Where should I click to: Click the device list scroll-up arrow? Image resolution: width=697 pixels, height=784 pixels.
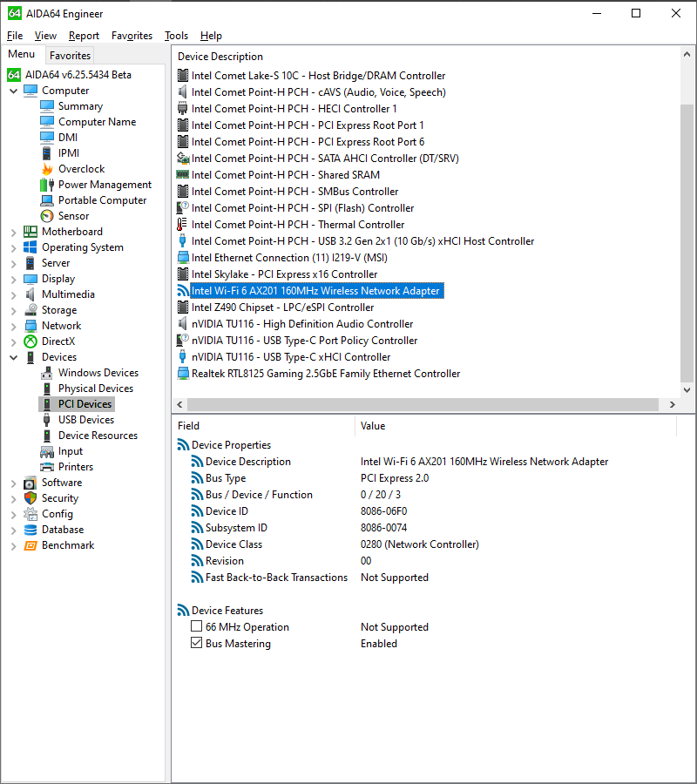pyautogui.click(x=687, y=54)
